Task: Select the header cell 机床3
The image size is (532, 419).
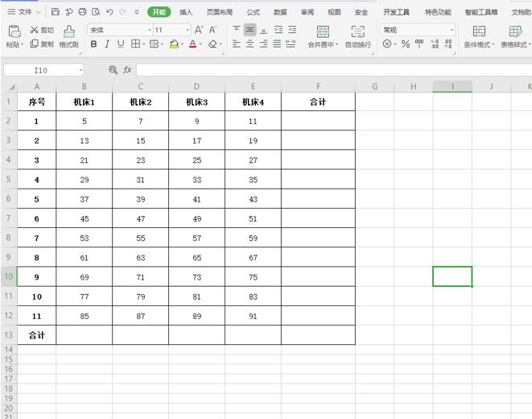Action: click(x=197, y=102)
